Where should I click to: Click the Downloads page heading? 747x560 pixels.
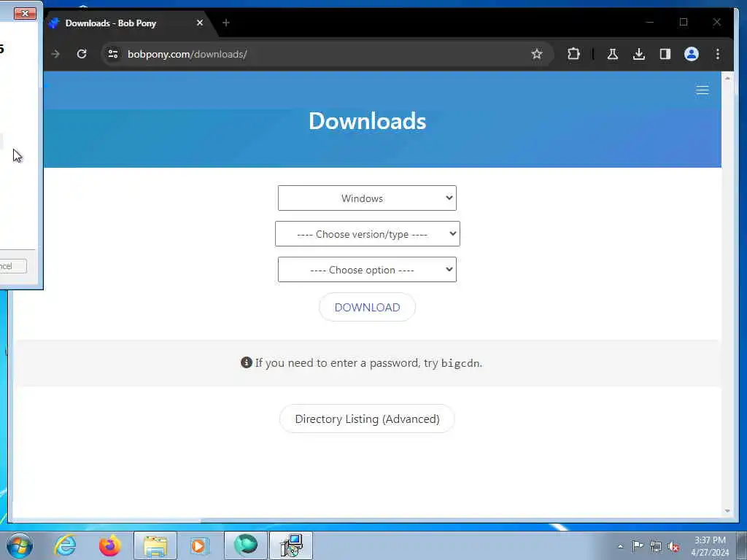coord(368,121)
